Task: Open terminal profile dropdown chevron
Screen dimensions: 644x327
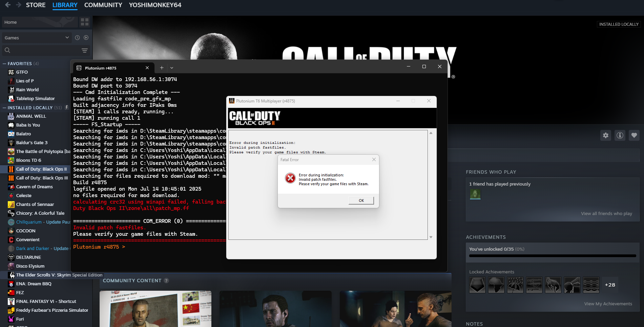Action: click(x=172, y=68)
